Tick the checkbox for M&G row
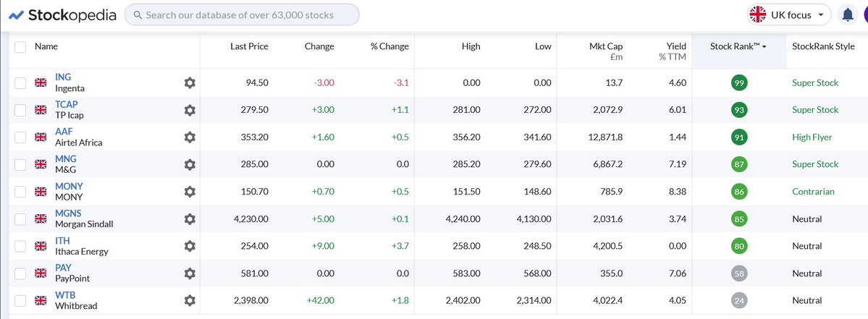Image resolution: width=868 pixels, height=319 pixels. click(x=20, y=164)
